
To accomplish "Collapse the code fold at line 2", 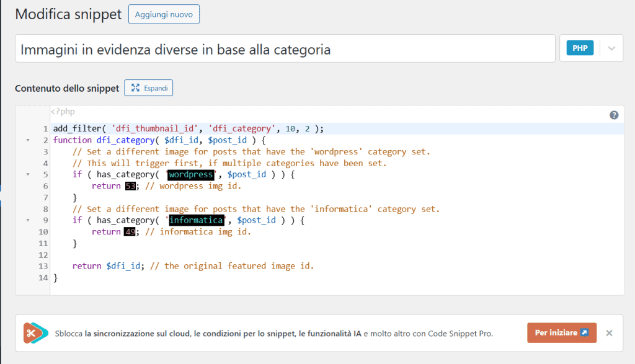I will point(28,140).
